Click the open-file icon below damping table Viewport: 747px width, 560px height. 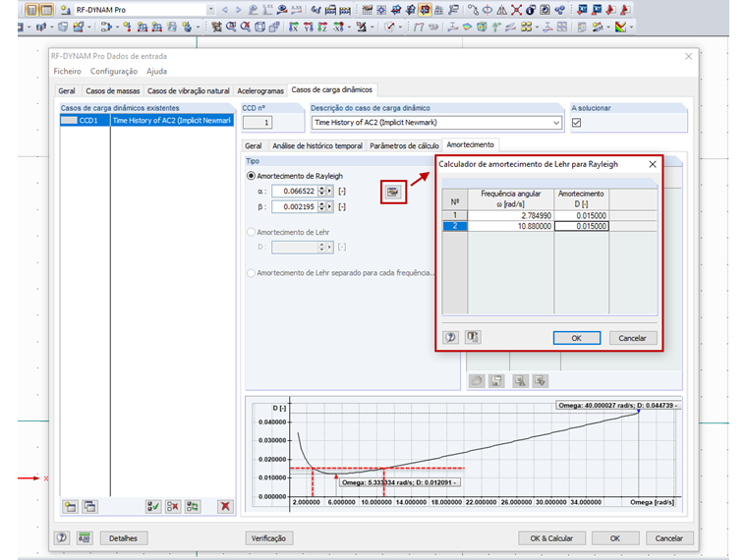pos(477,380)
